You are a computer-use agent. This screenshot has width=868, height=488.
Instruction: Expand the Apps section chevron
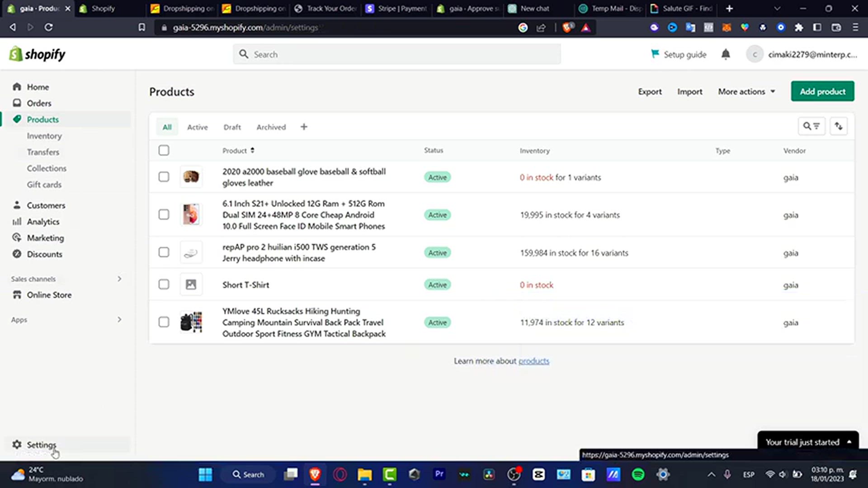pos(119,319)
